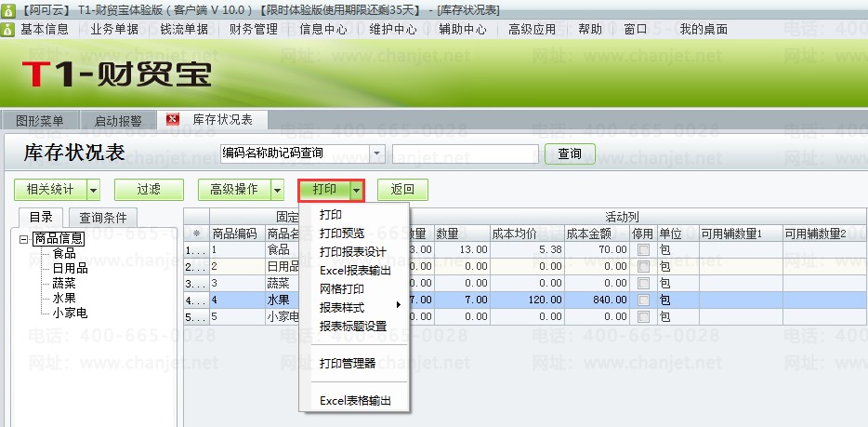Toggle 停用 checkbox in the 小家电 row
Screen dimensions: 868x427
tap(643, 317)
